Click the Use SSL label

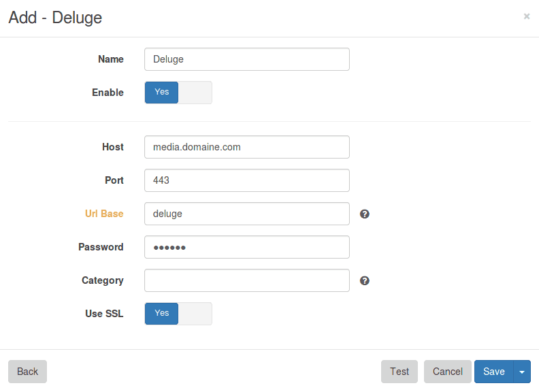pos(104,314)
